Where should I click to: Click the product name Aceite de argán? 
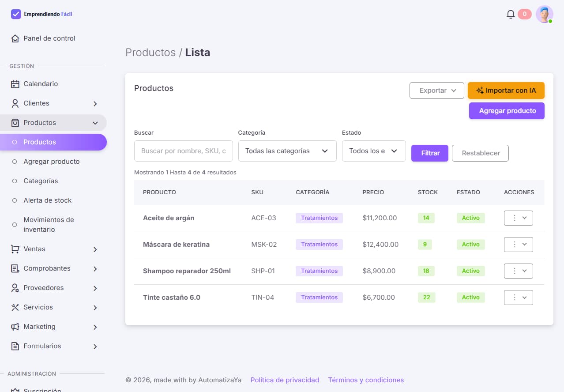(x=169, y=218)
